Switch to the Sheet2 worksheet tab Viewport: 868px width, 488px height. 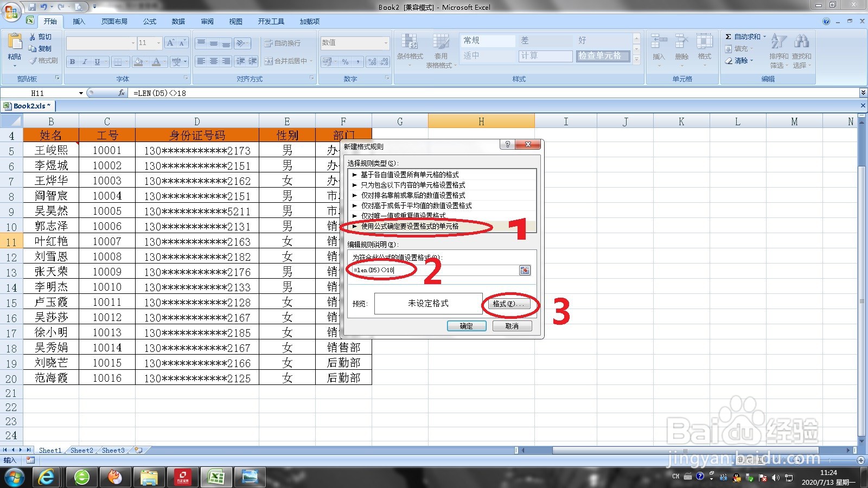(x=81, y=450)
